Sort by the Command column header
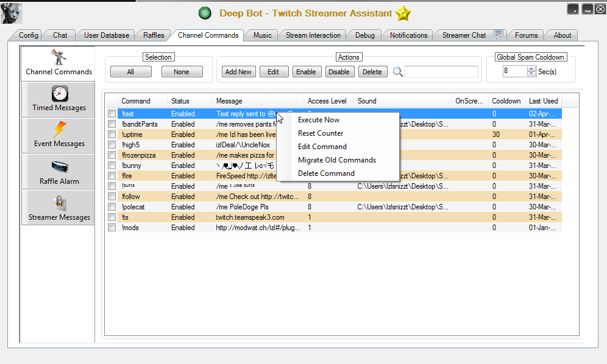This screenshot has height=364, width=607. [143, 101]
